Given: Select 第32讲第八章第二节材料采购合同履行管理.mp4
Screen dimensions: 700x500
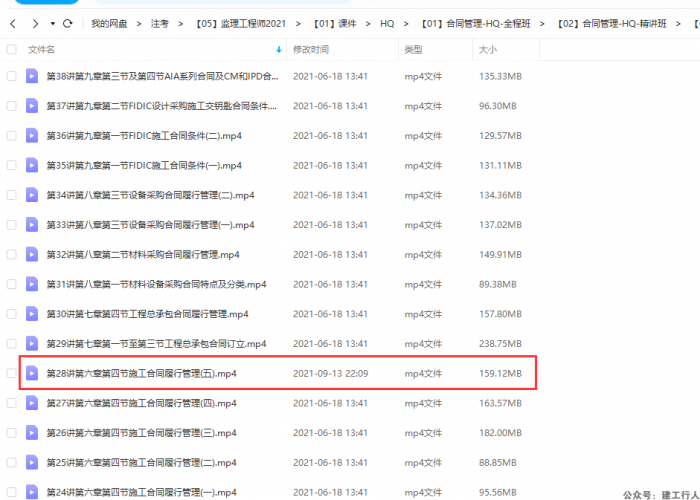Looking at the screenshot, I should (x=143, y=254).
